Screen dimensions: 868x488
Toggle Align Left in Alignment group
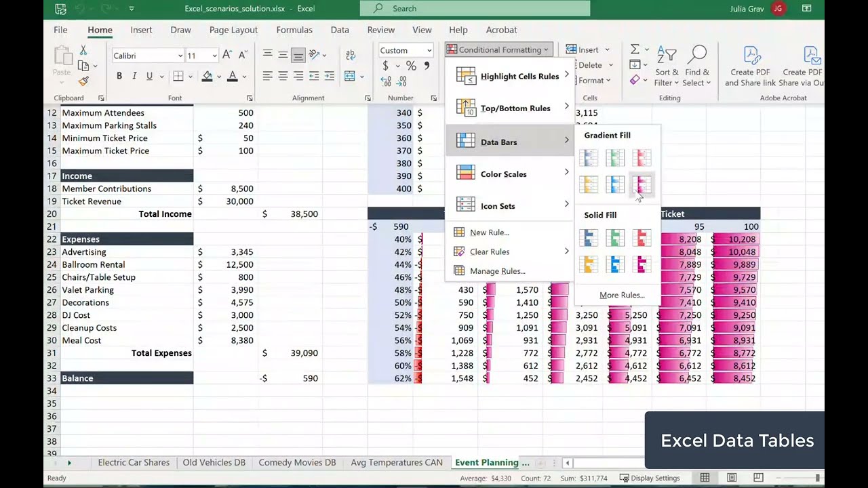click(x=268, y=76)
